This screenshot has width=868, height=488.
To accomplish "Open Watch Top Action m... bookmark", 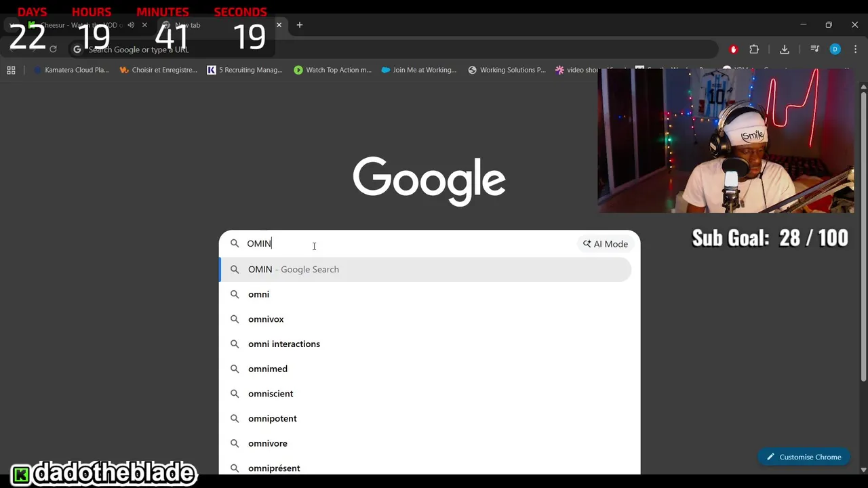I will pyautogui.click(x=333, y=70).
